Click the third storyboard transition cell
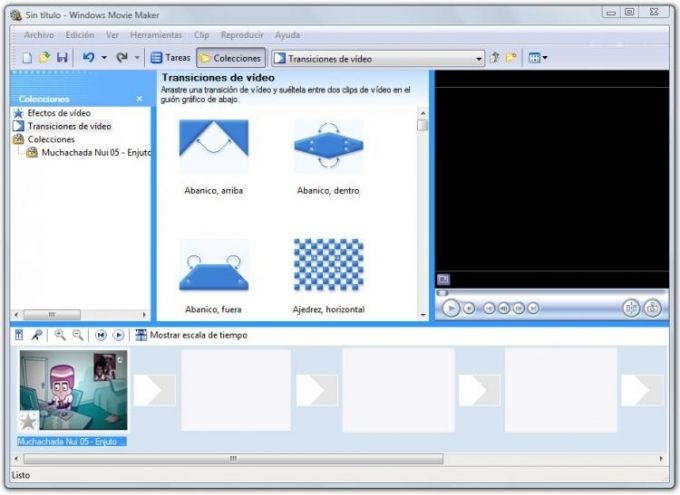 (479, 390)
